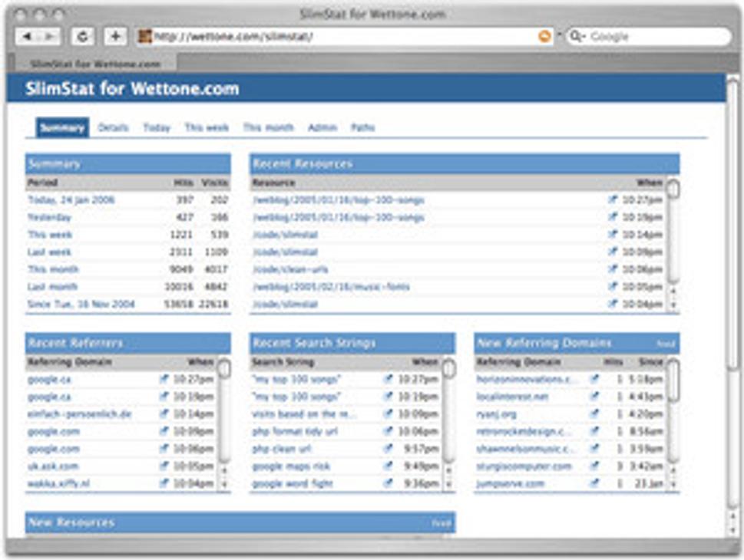The height and width of the screenshot is (560, 744).
Task: Click the Recent Search Strings scrollbar thumb
Action: [448, 369]
